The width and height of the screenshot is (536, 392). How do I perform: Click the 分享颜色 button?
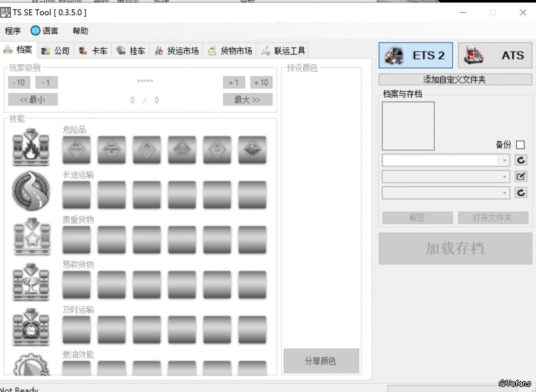click(321, 361)
